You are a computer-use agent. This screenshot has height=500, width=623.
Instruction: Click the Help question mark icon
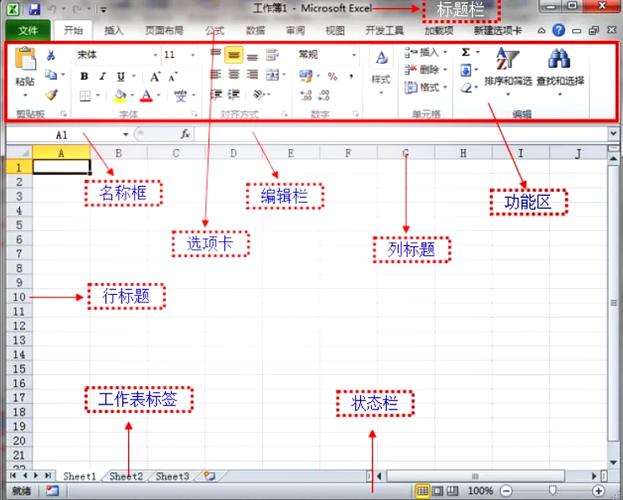559,30
